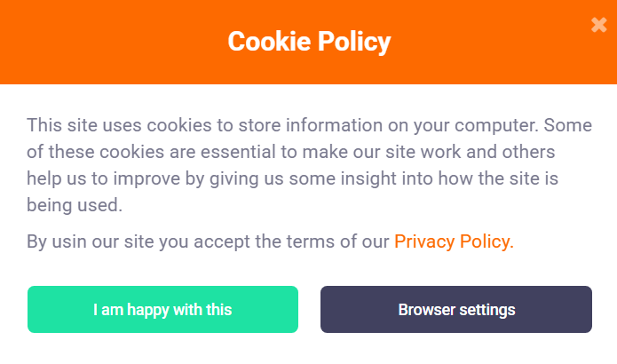Click the word "Policy" in the header title

click(x=354, y=42)
